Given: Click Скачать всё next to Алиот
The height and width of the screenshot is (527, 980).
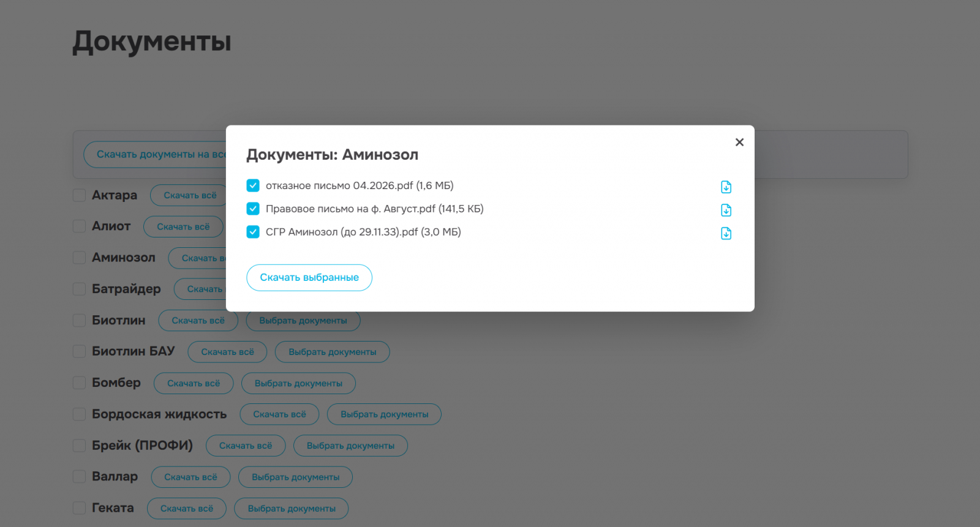Looking at the screenshot, I should [183, 226].
